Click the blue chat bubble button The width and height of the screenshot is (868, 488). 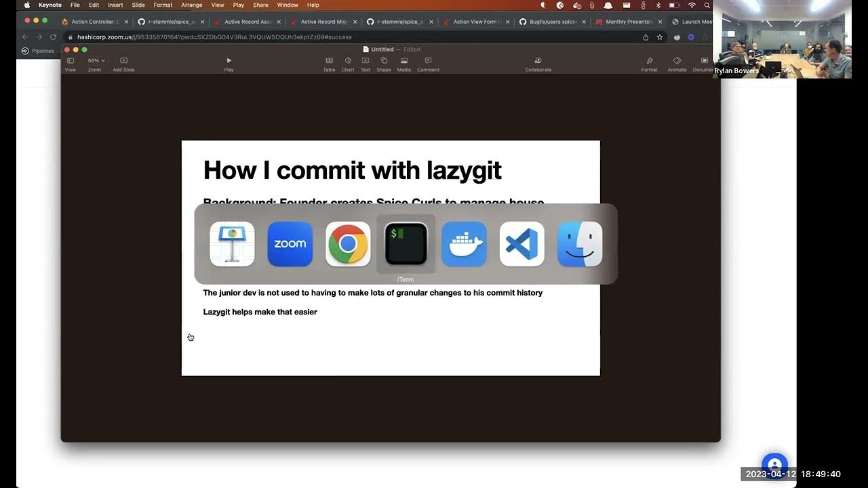(774, 466)
